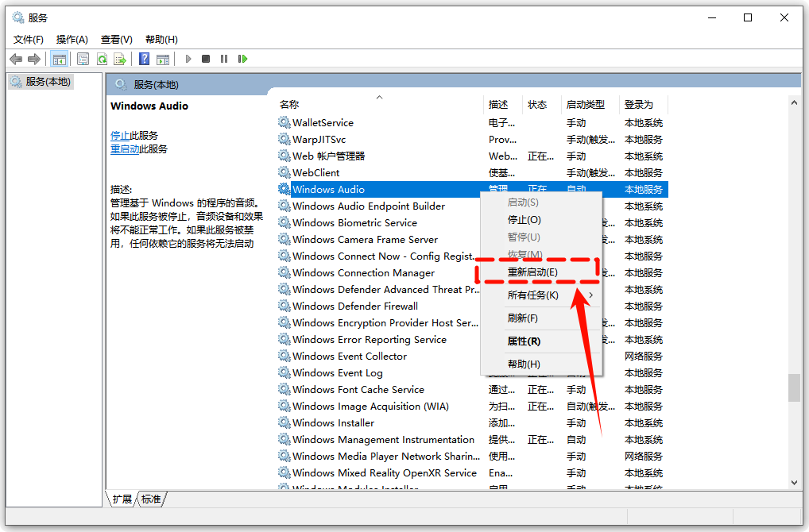Select Windows Image Acquisition (WIA) row
The height and width of the screenshot is (532, 809).
click(x=473, y=406)
